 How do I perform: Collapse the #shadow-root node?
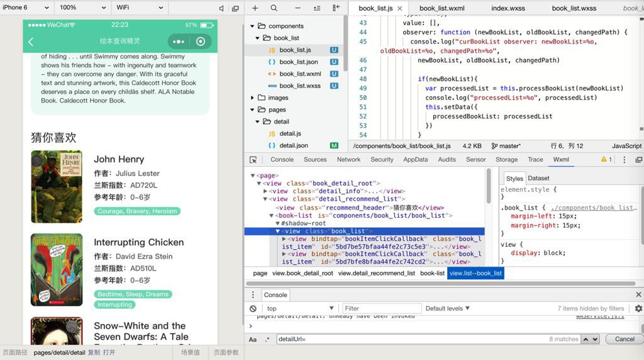277,223
